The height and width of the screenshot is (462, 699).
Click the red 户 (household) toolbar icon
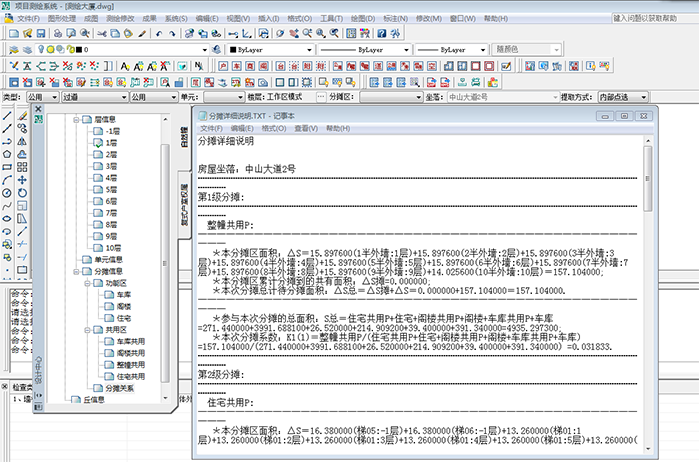(x=223, y=66)
